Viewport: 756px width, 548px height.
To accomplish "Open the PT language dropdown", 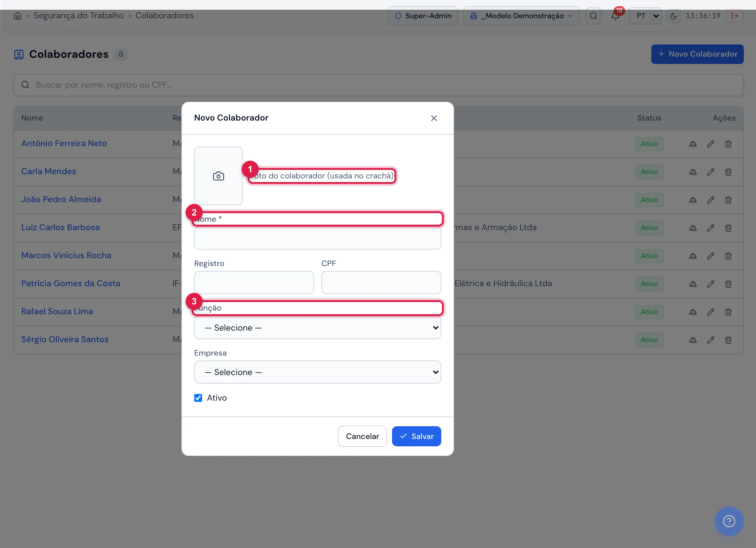I will point(645,16).
